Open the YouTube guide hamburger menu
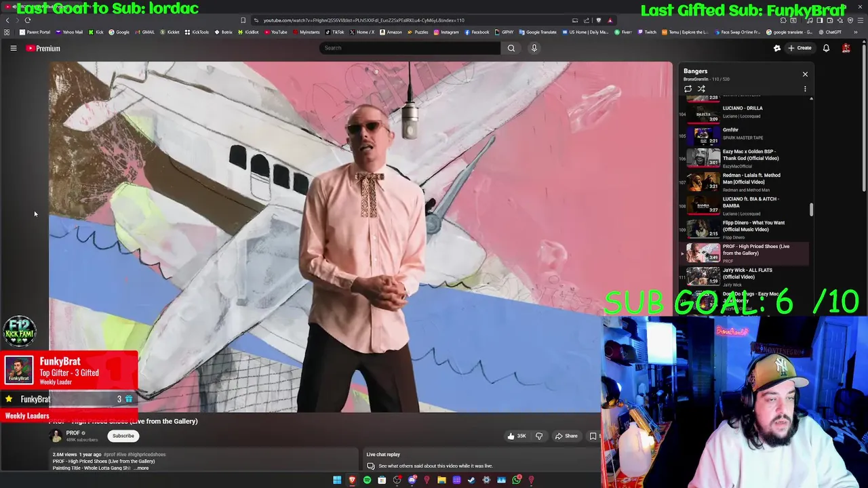 click(13, 48)
